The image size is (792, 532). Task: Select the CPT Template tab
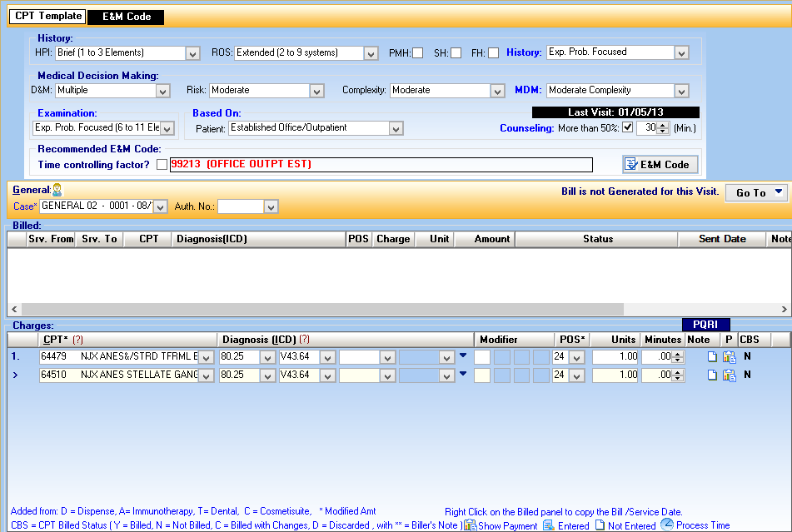click(47, 15)
